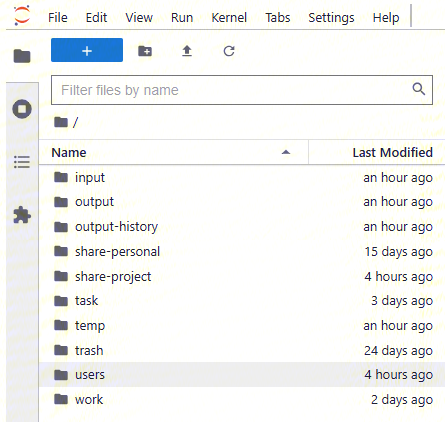Open the Tabs menu
Screen dimensions: 445x422
[278, 17]
